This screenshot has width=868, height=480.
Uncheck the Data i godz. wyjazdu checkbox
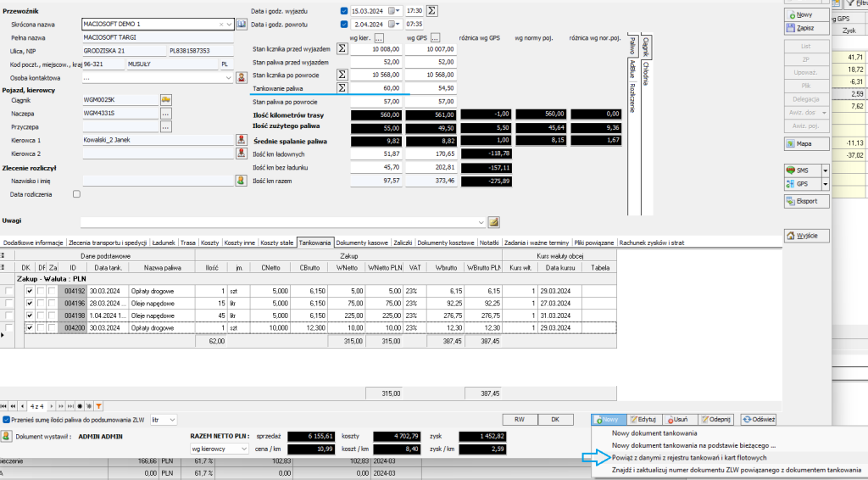pos(343,11)
